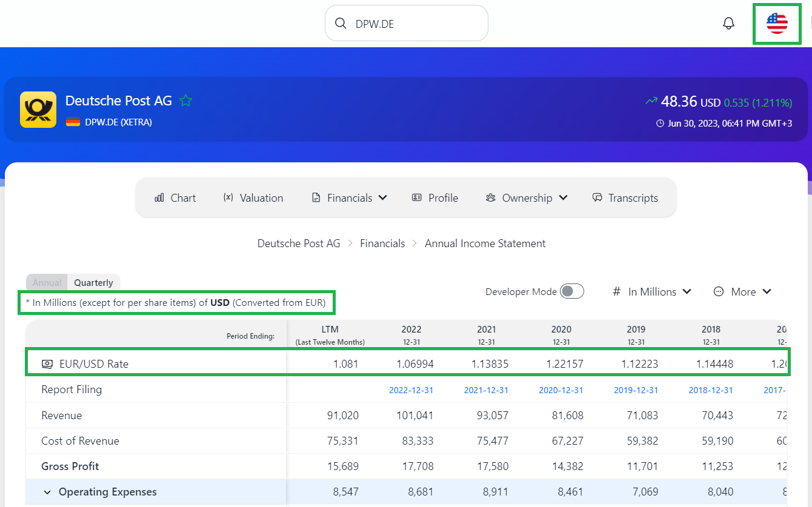Image resolution: width=812 pixels, height=507 pixels.
Task: Click Annual Income Statement breadcrumb
Action: [x=485, y=244]
